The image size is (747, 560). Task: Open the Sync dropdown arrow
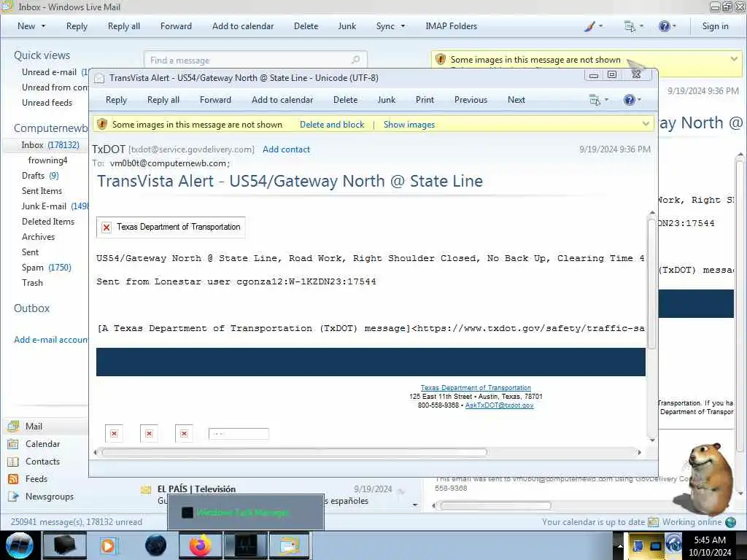(x=403, y=26)
